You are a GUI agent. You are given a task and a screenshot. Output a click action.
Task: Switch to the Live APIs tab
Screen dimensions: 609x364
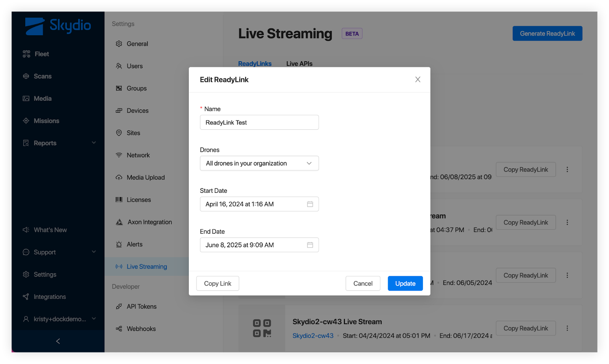point(299,64)
